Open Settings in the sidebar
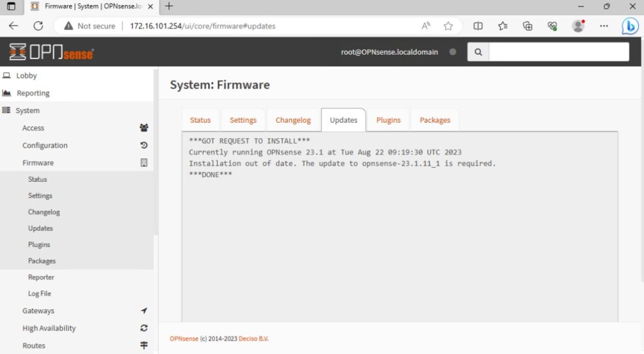 coord(40,196)
